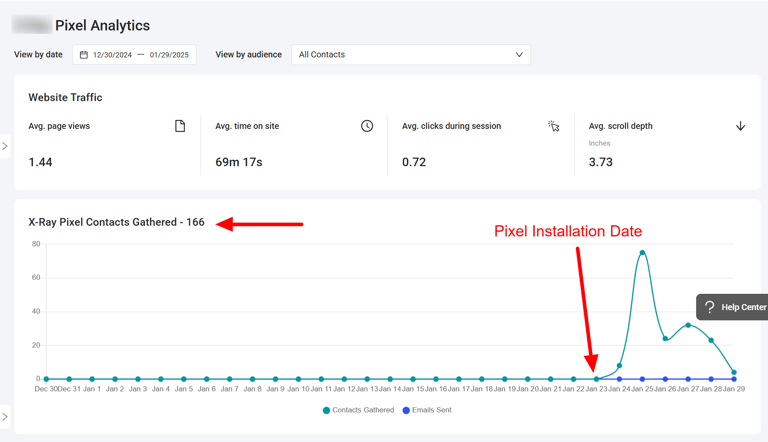768x442 pixels.
Task: Click the 69m 17s time on site value
Action: (x=239, y=162)
